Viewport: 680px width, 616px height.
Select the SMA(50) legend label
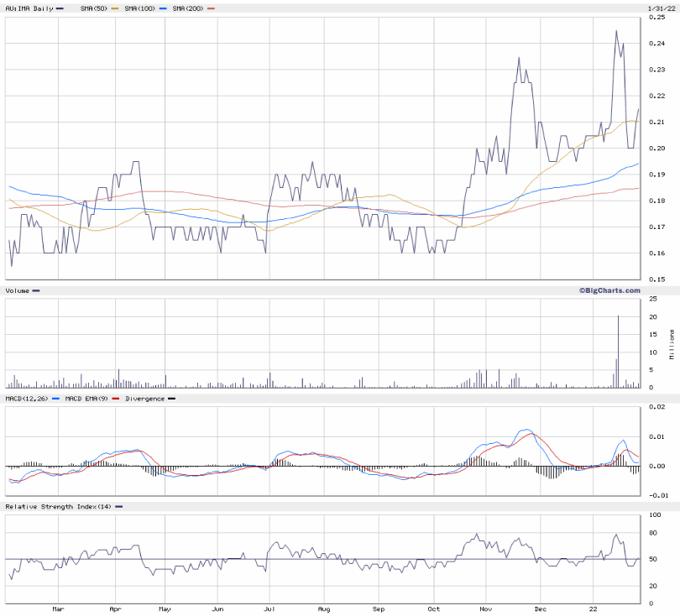pyautogui.click(x=93, y=8)
